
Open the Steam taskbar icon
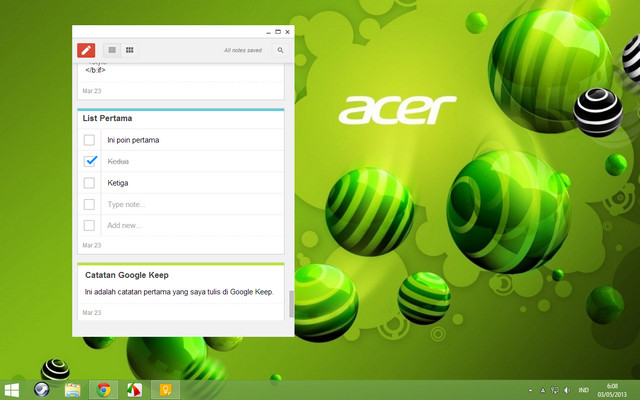coord(42,390)
